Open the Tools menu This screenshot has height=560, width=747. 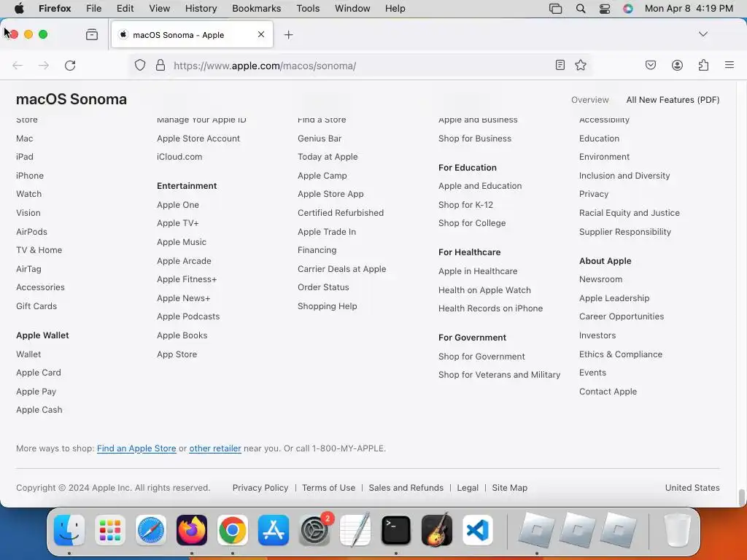coord(308,9)
